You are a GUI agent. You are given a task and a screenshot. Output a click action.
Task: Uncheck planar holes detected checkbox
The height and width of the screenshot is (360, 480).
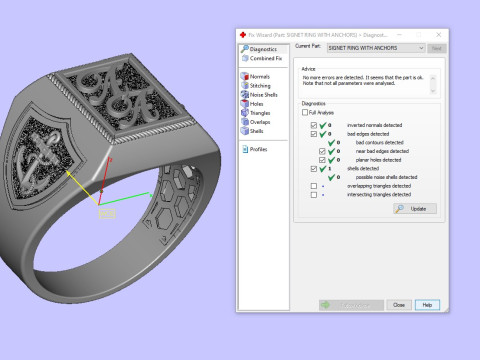coord(322,160)
